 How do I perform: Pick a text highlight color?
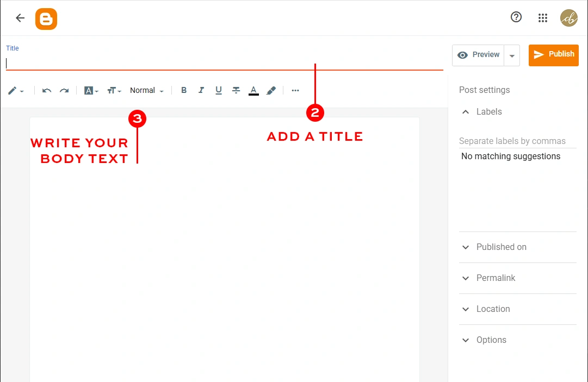[271, 90]
